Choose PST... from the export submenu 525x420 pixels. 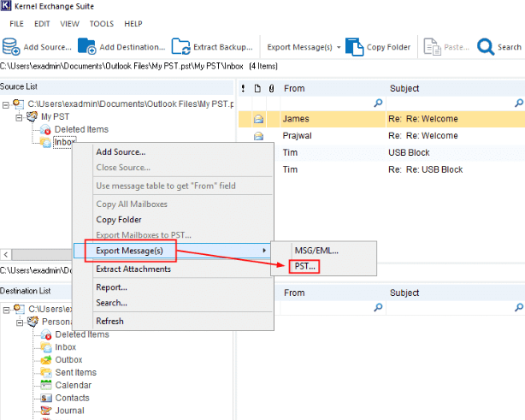click(x=305, y=267)
